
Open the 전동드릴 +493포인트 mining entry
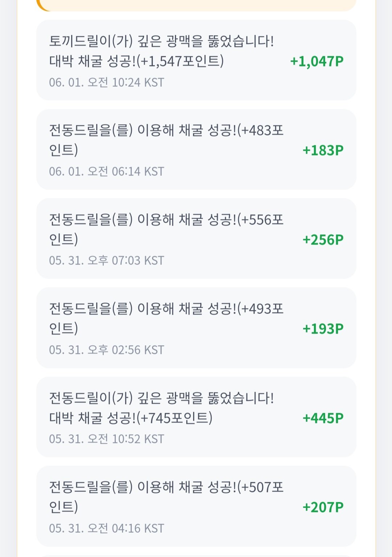(196, 328)
